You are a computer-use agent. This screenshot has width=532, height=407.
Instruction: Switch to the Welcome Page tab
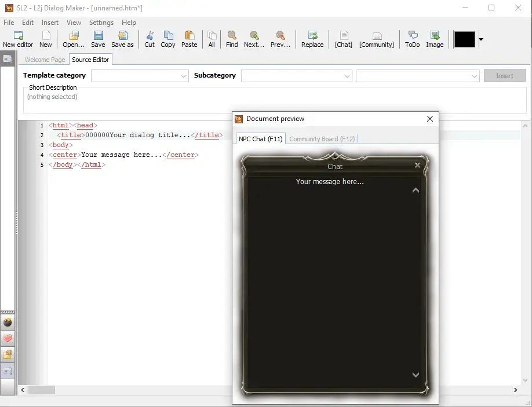click(45, 60)
